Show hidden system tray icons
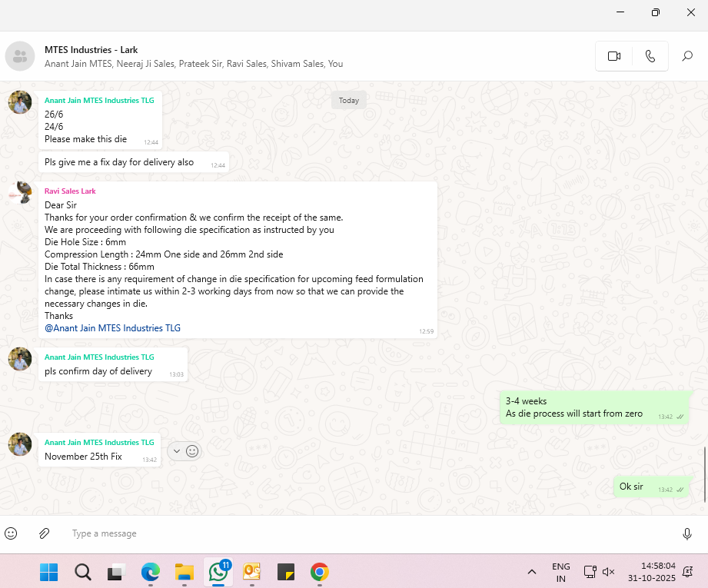This screenshot has height=588, width=708. coord(531,572)
